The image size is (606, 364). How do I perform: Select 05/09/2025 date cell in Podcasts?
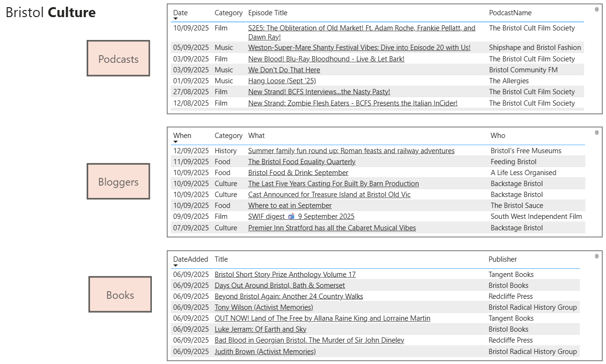(x=191, y=48)
